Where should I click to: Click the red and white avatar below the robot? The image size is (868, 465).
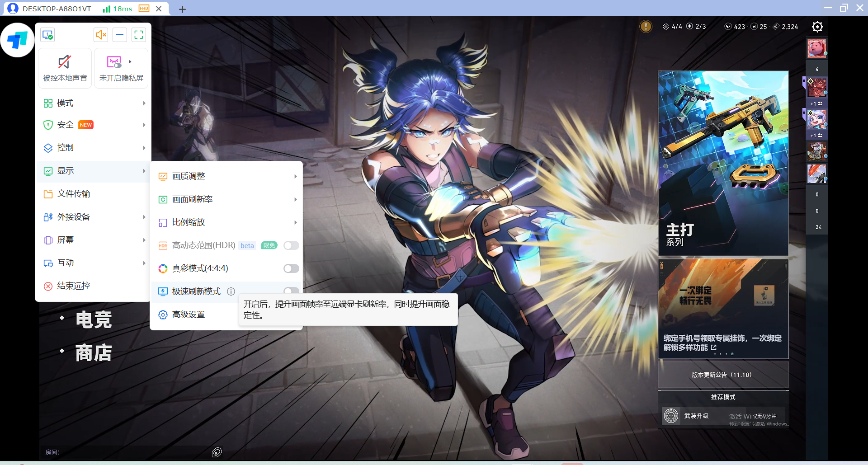pos(817,174)
